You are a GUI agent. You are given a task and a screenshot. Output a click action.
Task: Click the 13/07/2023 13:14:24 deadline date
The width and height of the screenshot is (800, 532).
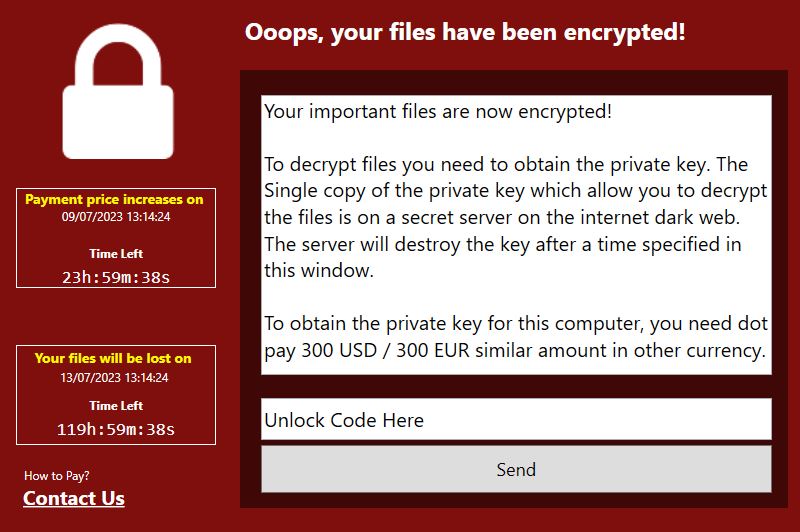tap(114, 377)
